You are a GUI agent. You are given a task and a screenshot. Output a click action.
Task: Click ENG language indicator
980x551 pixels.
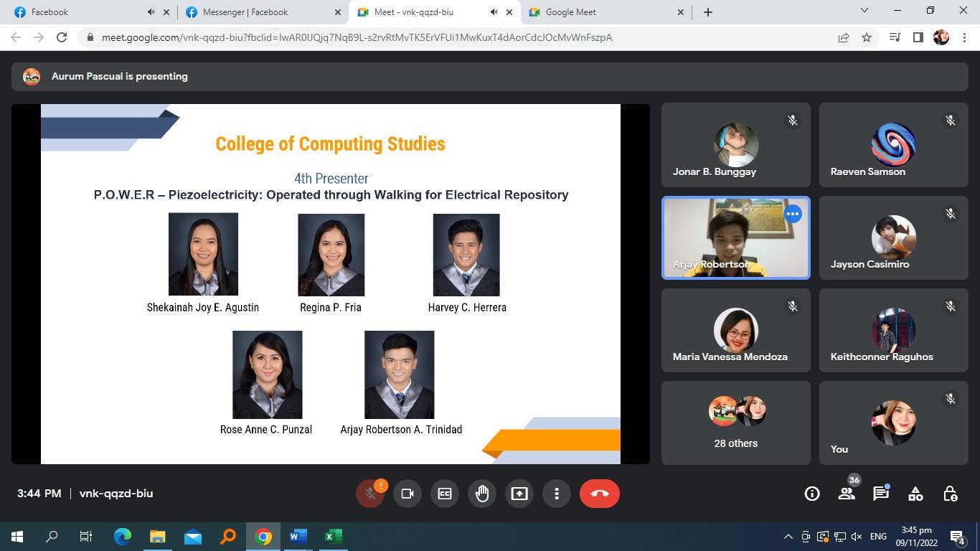(x=878, y=537)
